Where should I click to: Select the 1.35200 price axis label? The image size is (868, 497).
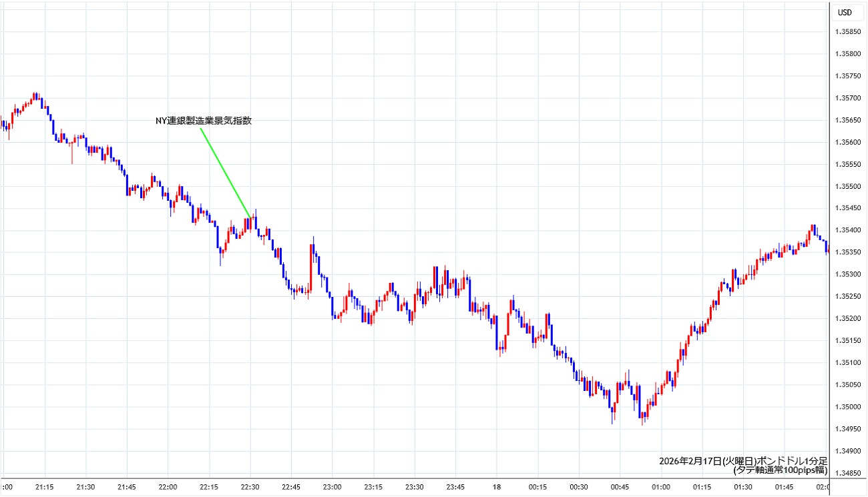coord(847,318)
